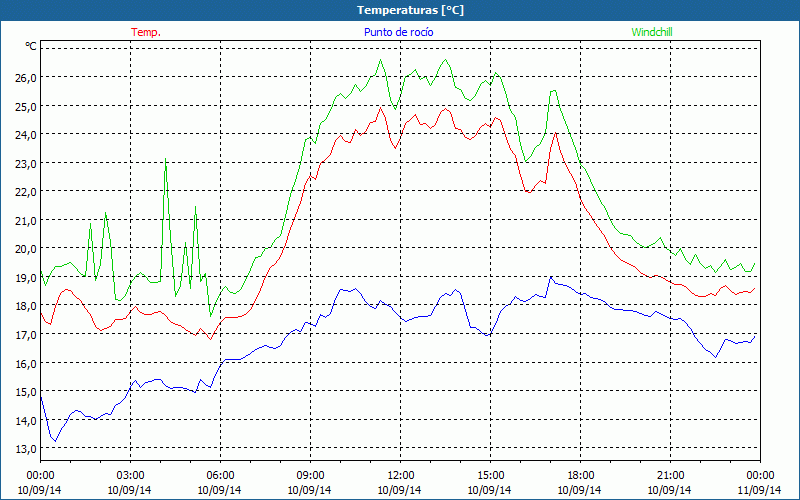This screenshot has width=800, height=500.
Task: Click the 21,0 y-axis value
Action: pos(27,221)
